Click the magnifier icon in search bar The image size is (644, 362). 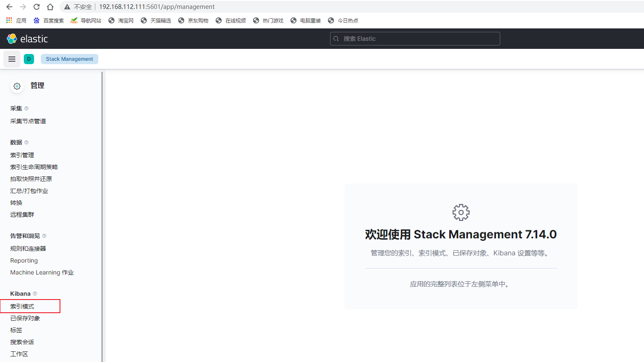(336, 39)
